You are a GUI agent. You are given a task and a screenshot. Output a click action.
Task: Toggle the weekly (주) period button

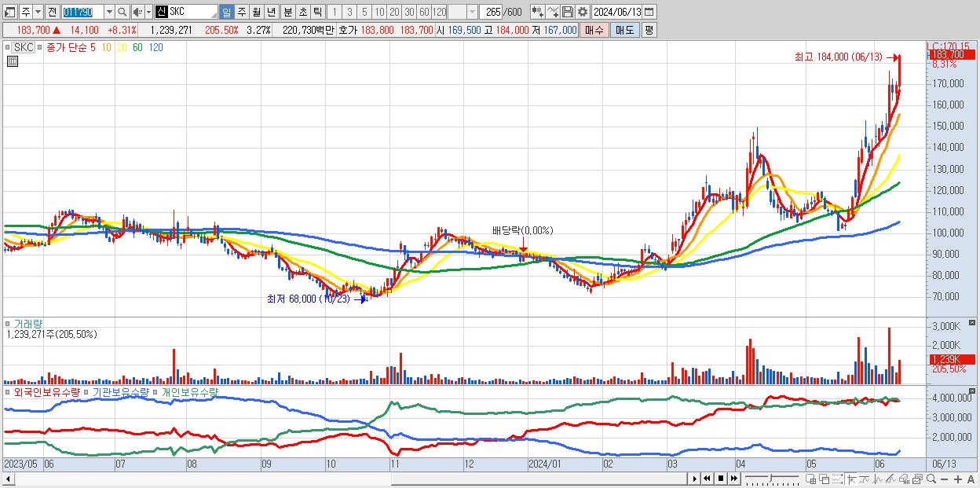coord(241,12)
